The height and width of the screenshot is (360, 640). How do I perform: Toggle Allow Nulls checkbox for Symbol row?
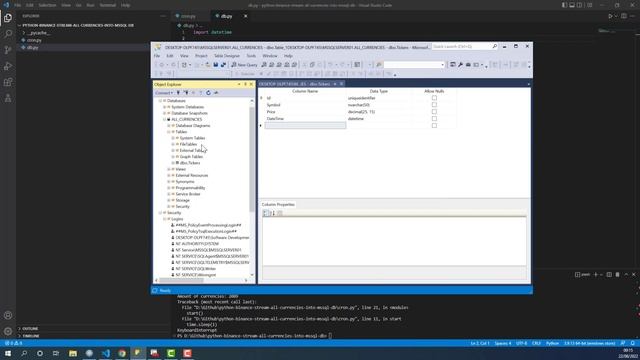(x=434, y=105)
